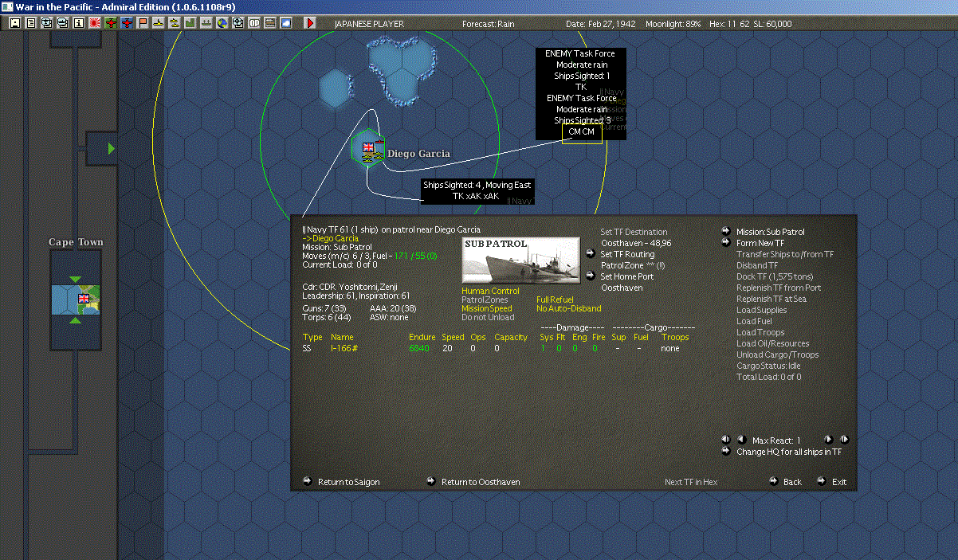Click the save game disk icon
Screen dimensions: 958x560
pyautogui.click(x=14, y=24)
